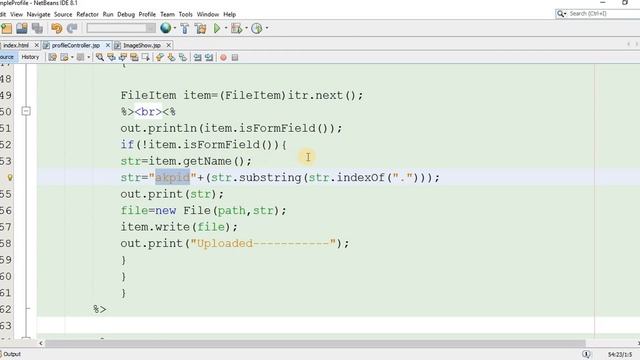Click the Undo arrow icon

57,28
